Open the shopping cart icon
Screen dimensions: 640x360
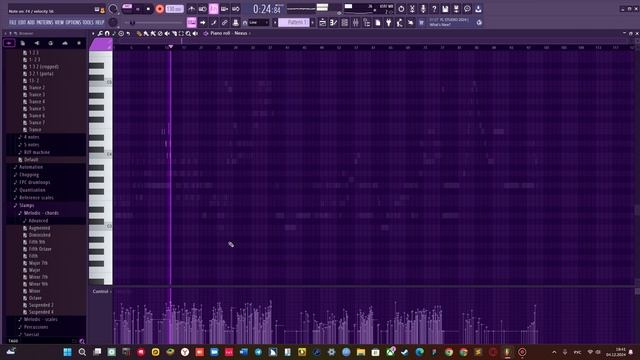[421, 23]
